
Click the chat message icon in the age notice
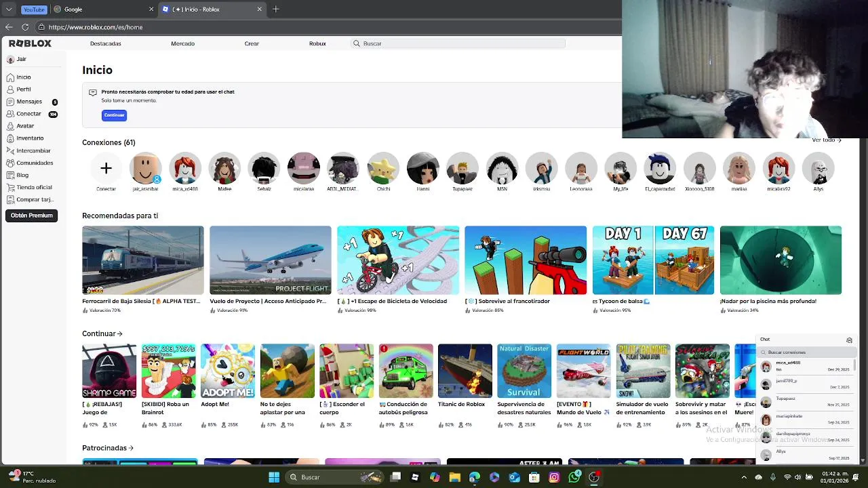pos(93,93)
